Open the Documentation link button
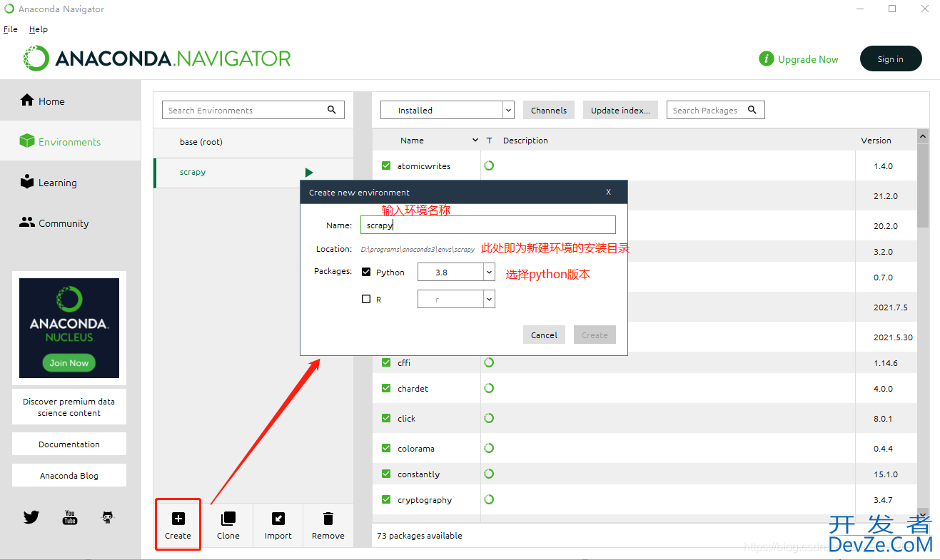 click(x=69, y=444)
